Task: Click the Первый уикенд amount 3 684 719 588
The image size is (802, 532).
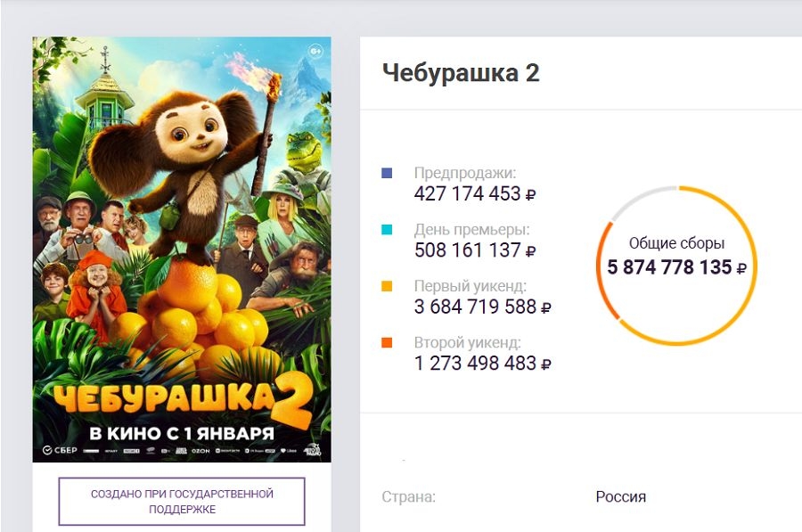Action: (x=475, y=307)
